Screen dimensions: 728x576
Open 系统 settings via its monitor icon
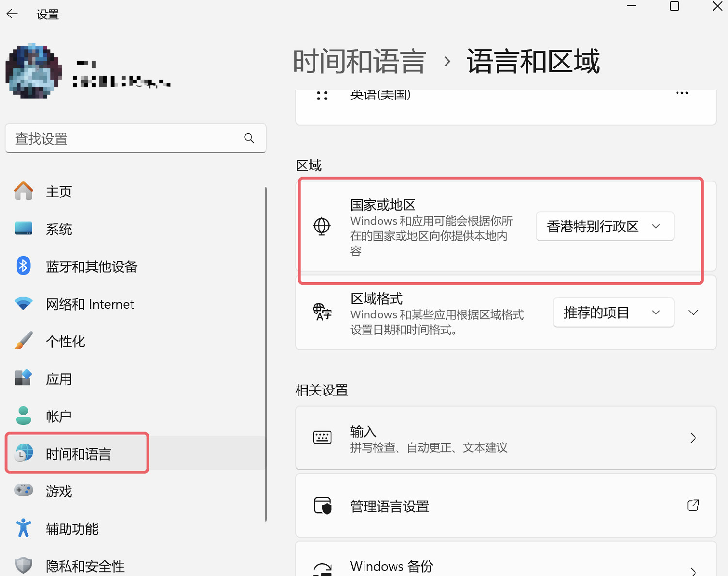[x=23, y=229]
